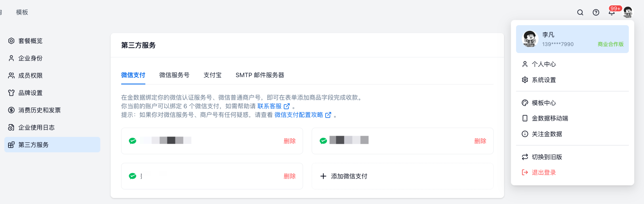644x204 pixels.
Task: Open 系统设置 in the user menu
Action: coord(544,80)
